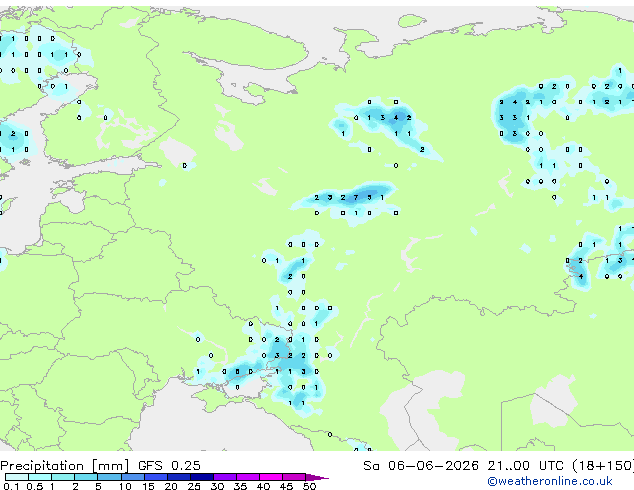Click the '(18+150)' forecast run label
634x490 pixels.
[x=603, y=466]
